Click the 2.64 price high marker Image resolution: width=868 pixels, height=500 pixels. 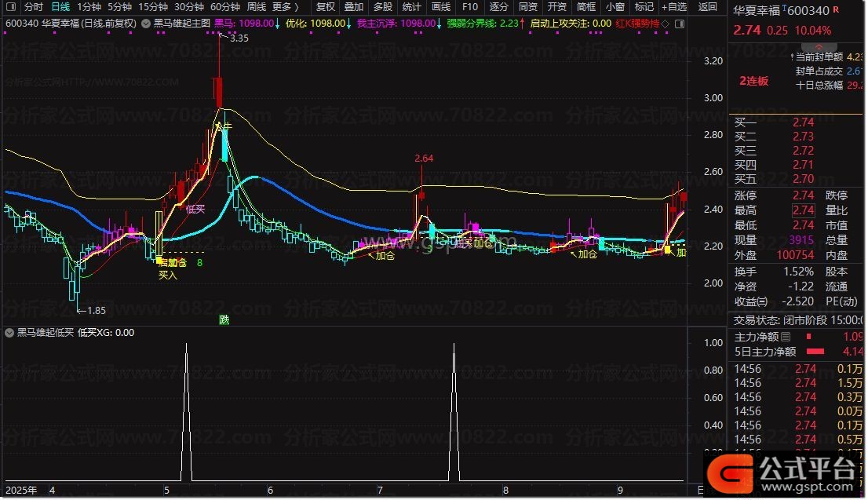click(x=424, y=159)
